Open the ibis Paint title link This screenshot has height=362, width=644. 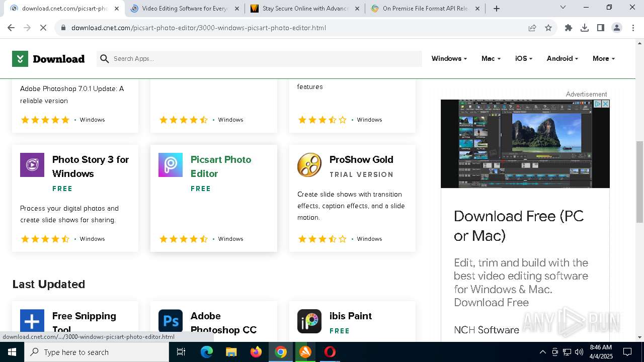[x=351, y=316]
